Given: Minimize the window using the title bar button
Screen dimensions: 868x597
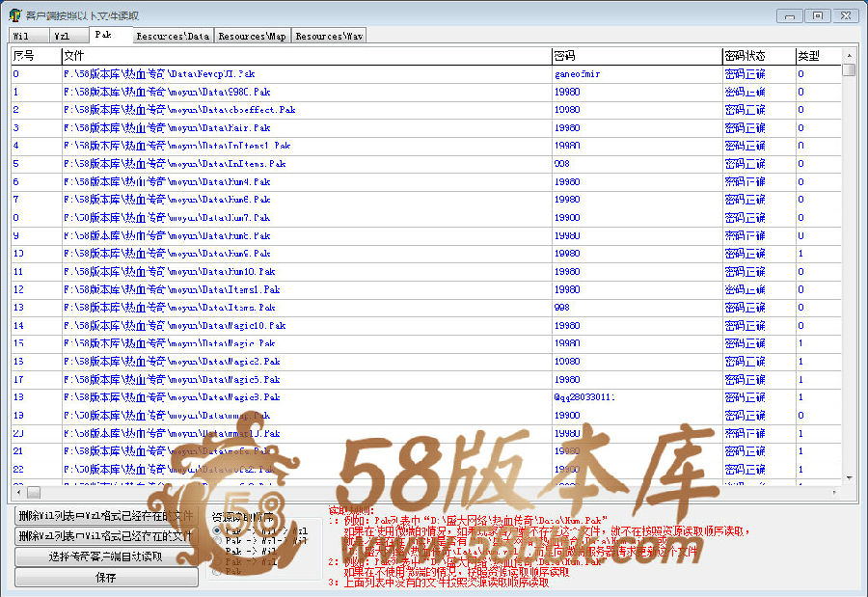Looking at the screenshot, I should click(x=790, y=15).
